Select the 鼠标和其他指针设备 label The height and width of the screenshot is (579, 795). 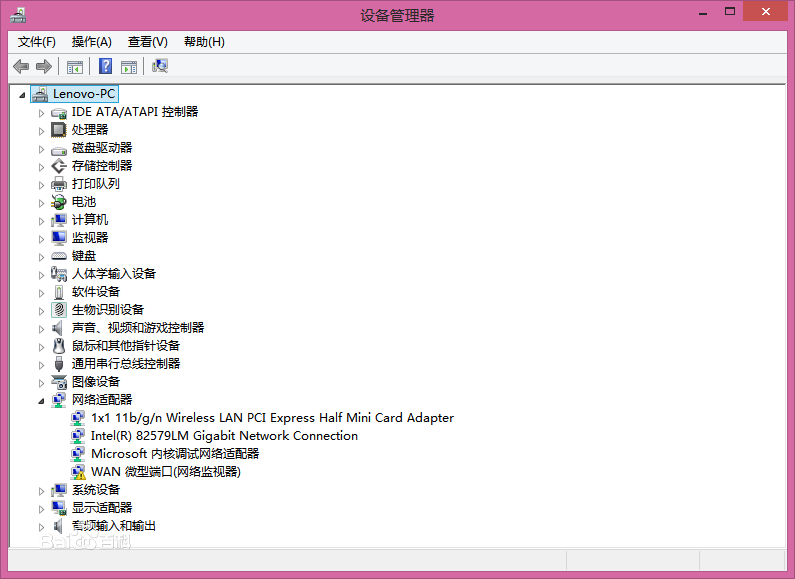pos(126,346)
